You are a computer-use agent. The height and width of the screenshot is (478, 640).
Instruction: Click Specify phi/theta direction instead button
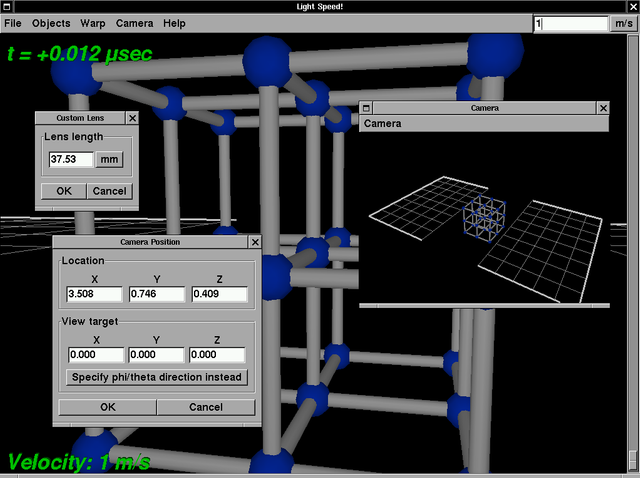point(157,377)
